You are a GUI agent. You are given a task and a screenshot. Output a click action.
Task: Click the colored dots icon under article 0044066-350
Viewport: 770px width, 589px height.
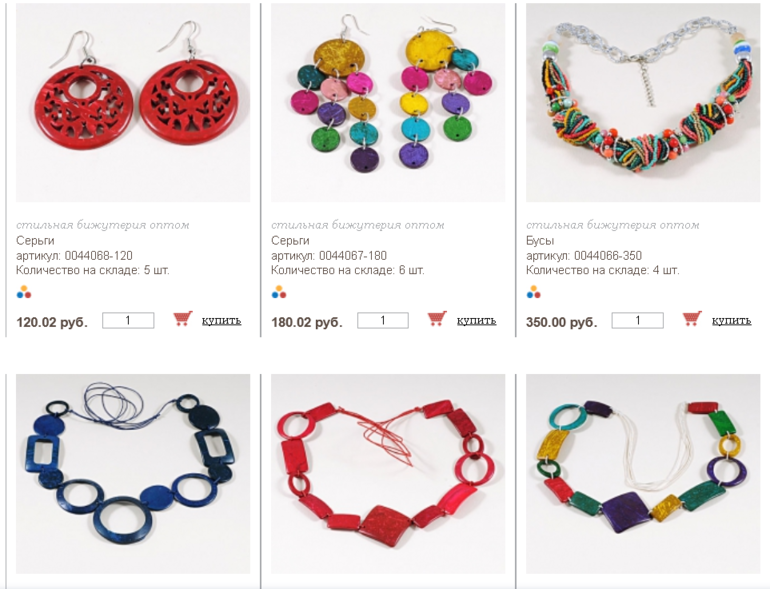pyautogui.click(x=533, y=292)
